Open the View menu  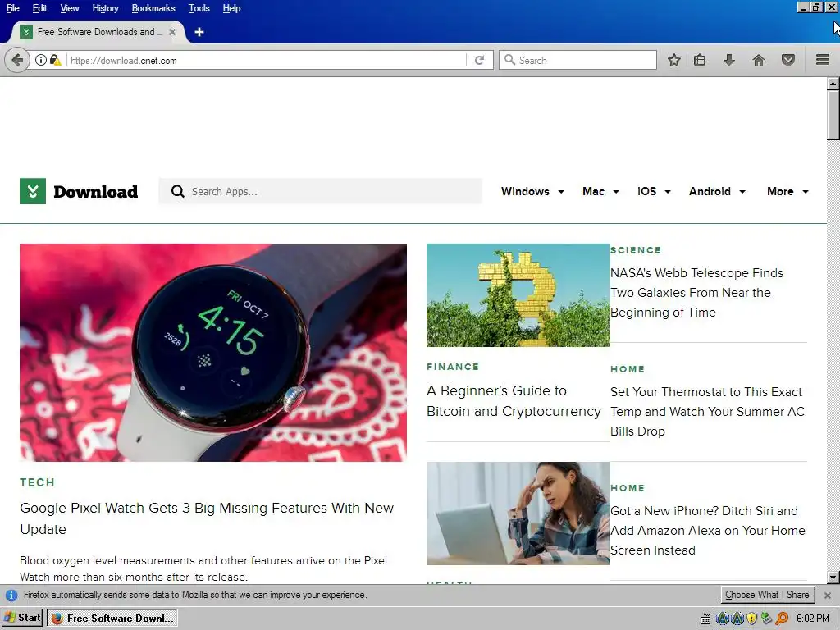click(70, 8)
